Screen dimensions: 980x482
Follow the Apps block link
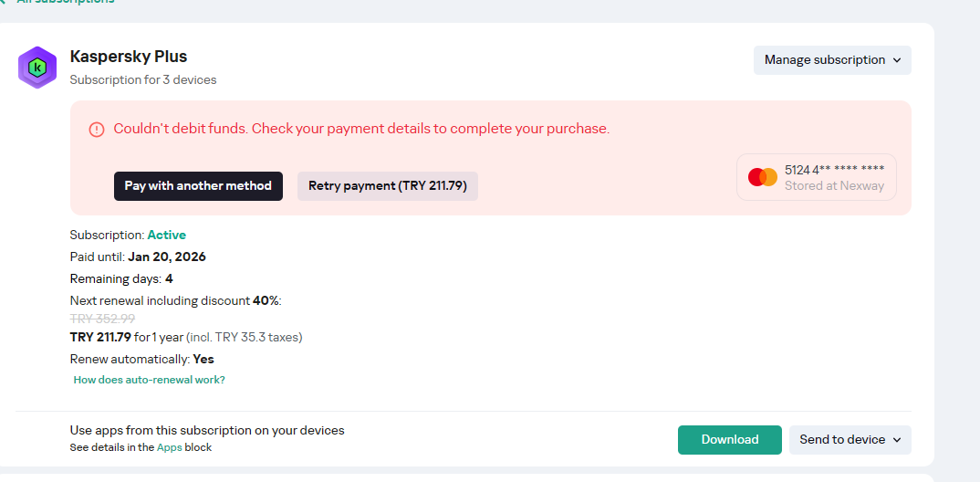[169, 447]
